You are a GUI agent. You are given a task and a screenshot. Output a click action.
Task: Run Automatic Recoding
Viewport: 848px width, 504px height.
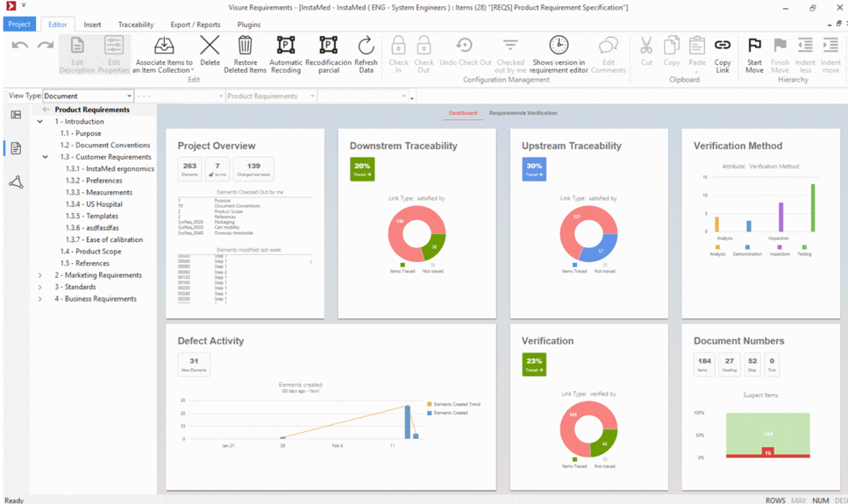point(286,54)
